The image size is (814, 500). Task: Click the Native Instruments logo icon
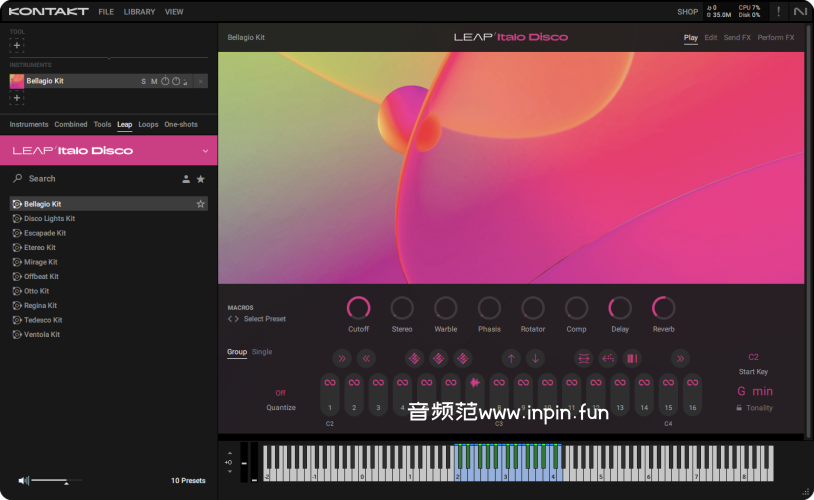(x=800, y=12)
